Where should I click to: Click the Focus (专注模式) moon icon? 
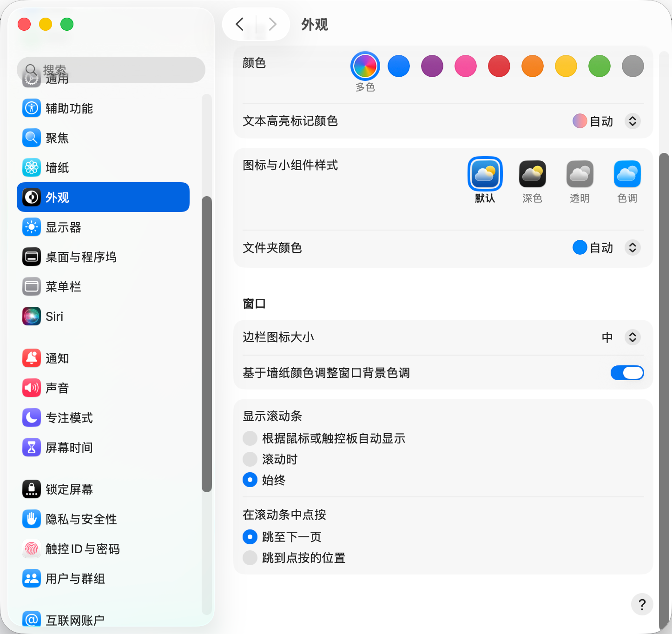coord(32,418)
